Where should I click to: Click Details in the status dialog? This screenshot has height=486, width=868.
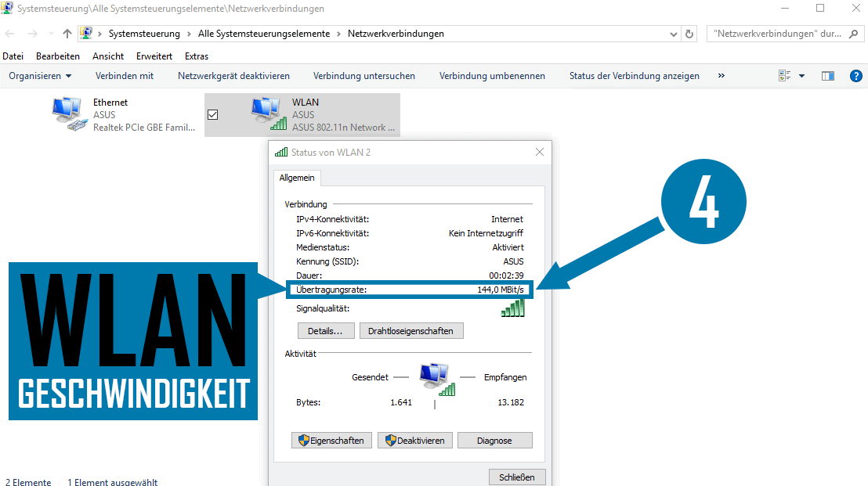click(326, 330)
